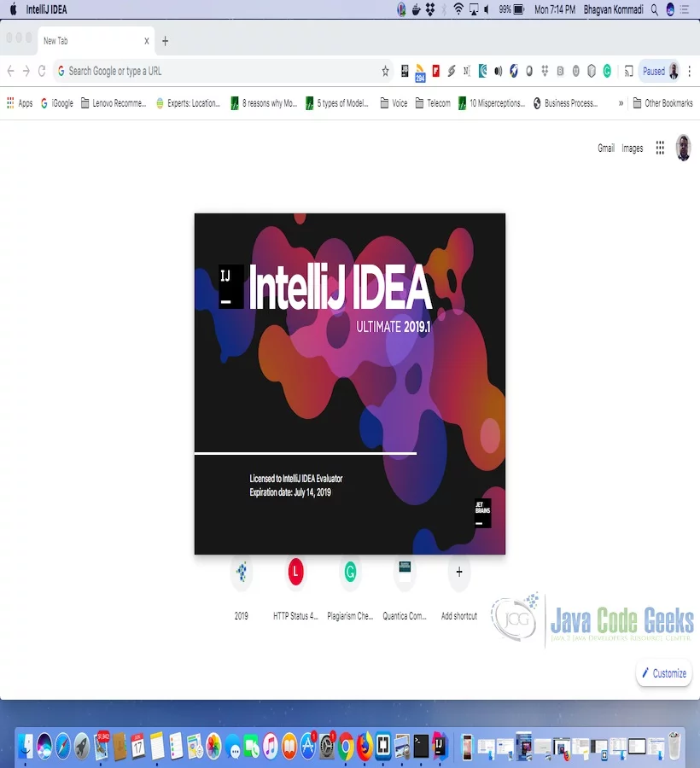Click the Grammarly extension icon in toolbar

tap(607, 72)
